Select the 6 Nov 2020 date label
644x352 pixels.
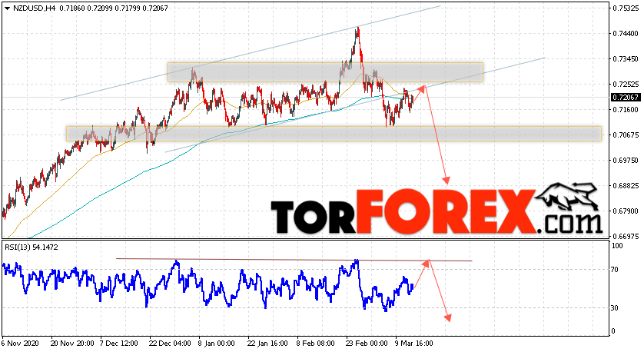[20, 344]
